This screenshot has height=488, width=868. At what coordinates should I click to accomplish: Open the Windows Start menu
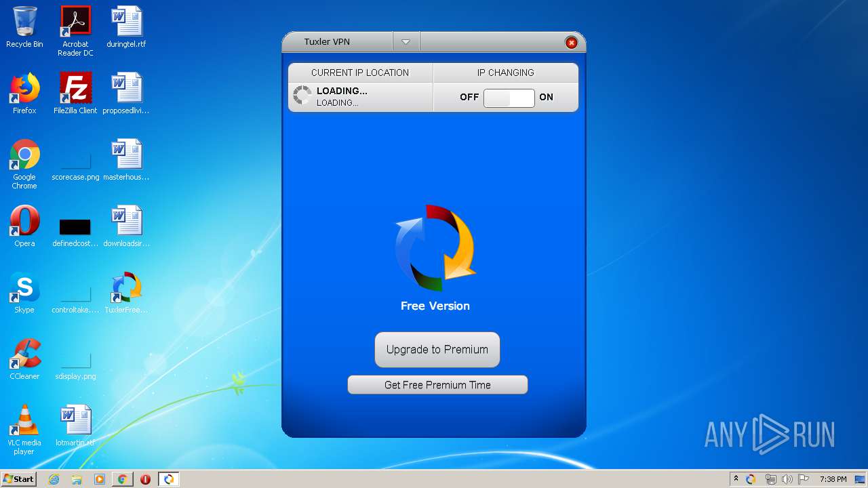coord(19,479)
